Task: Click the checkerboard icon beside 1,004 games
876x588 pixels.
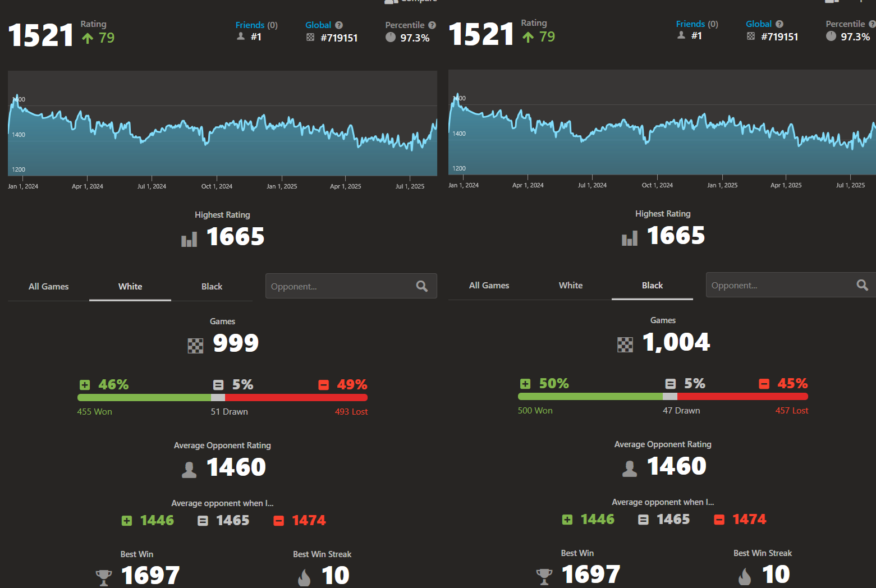Action: click(625, 344)
